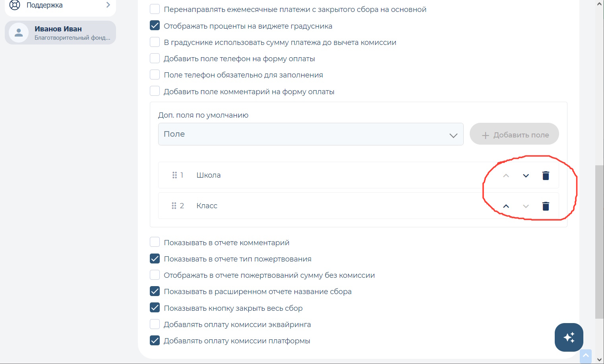604x364 pixels.
Task: Click the scroll-to-top arrow button
Action: (x=586, y=356)
